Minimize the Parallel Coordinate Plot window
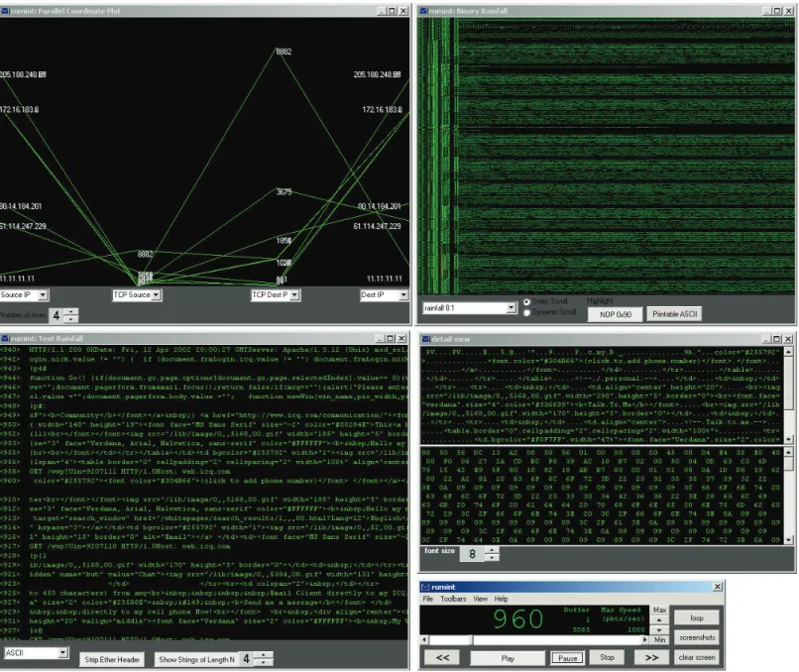 click(382, 11)
